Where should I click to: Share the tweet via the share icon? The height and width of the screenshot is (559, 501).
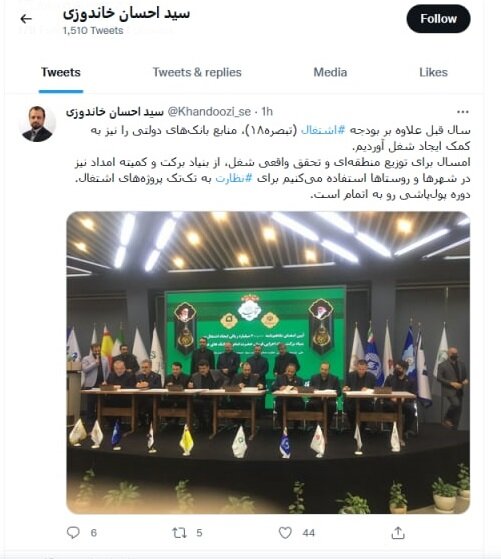coord(398,533)
